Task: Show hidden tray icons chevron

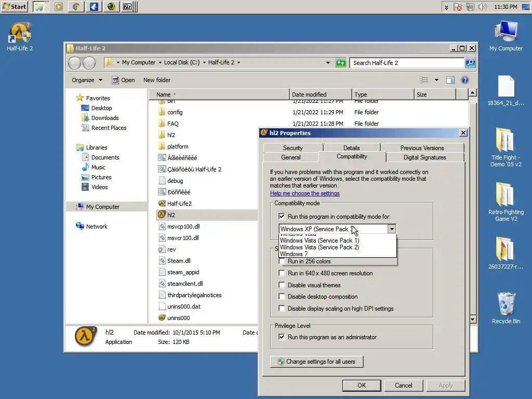Action: [446, 7]
